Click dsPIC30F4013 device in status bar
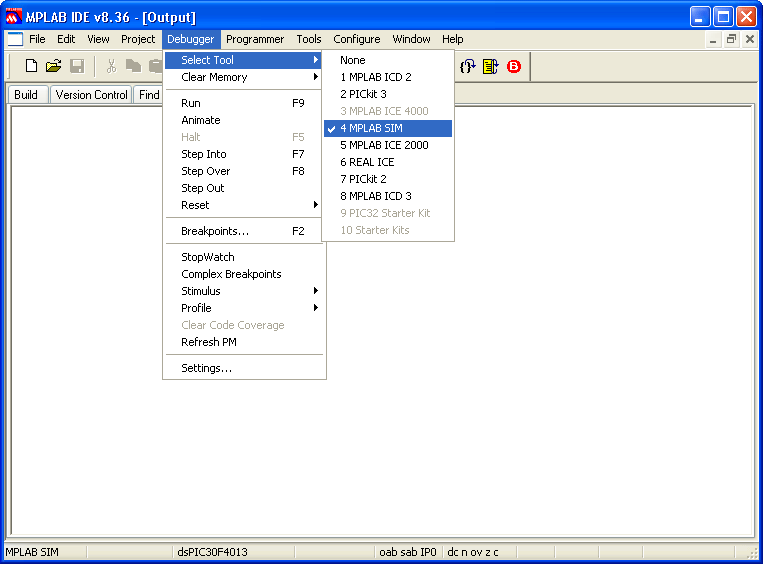The image size is (763, 564). tap(213, 552)
